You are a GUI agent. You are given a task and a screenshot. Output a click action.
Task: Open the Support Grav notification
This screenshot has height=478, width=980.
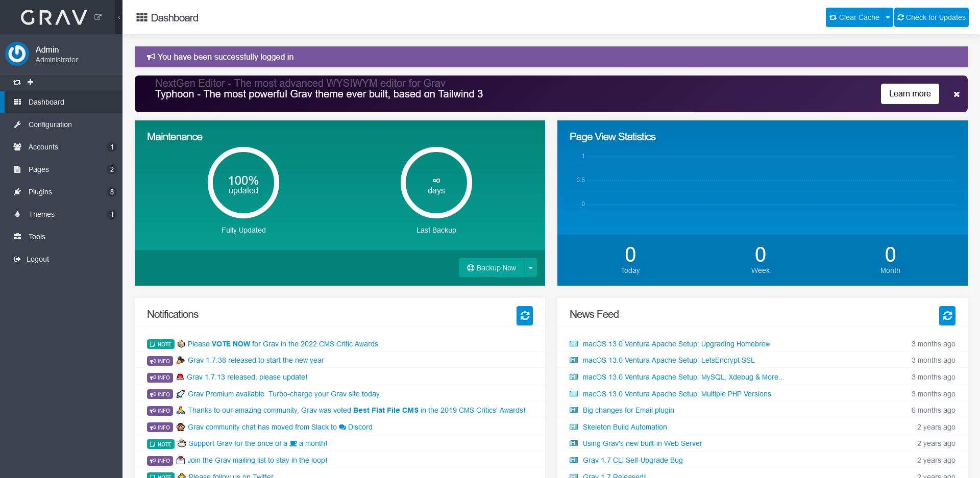(x=258, y=443)
